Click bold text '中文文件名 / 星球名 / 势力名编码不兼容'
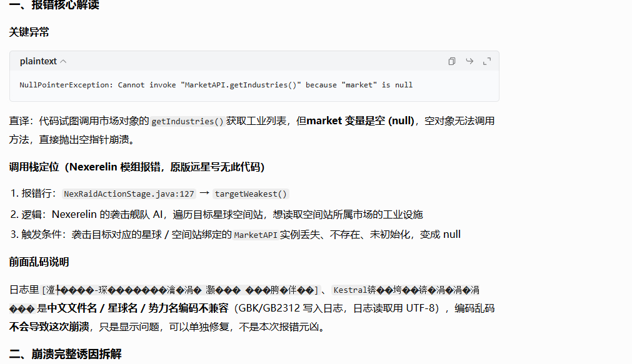Viewport: 632px width, 364px height. 138,308
